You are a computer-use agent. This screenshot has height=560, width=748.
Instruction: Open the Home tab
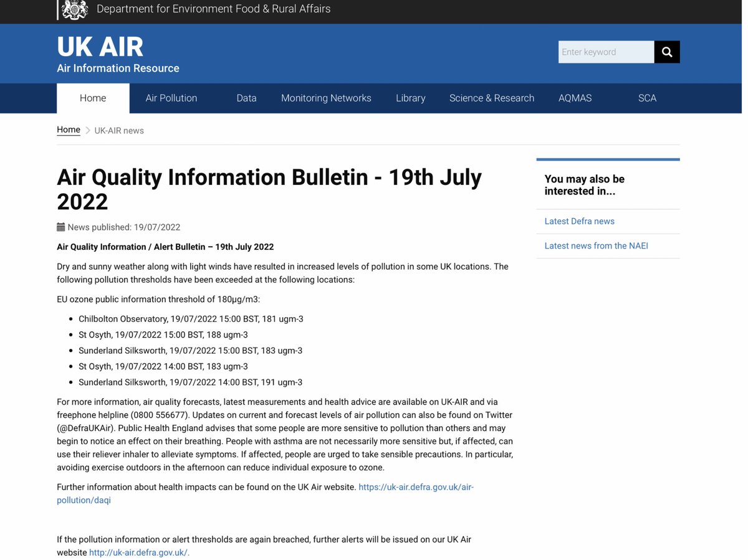point(93,98)
